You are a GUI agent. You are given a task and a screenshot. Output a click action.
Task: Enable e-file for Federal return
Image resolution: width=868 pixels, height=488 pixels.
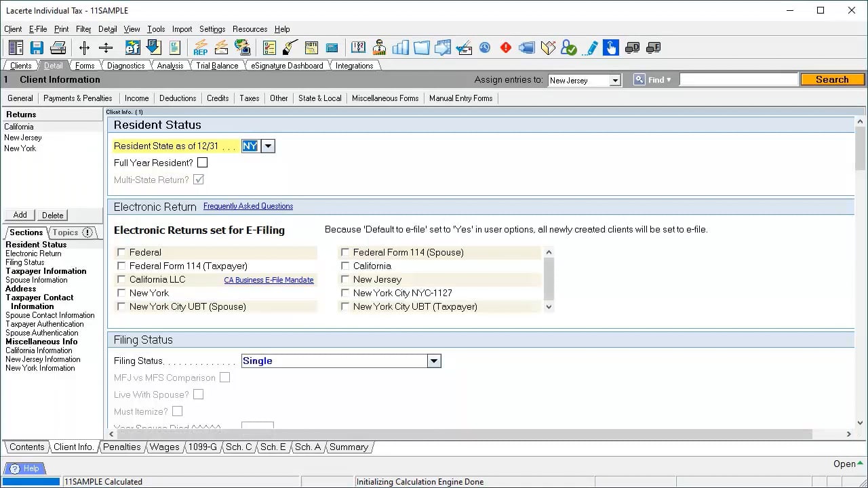pyautogui.click(x=121, y=252)
